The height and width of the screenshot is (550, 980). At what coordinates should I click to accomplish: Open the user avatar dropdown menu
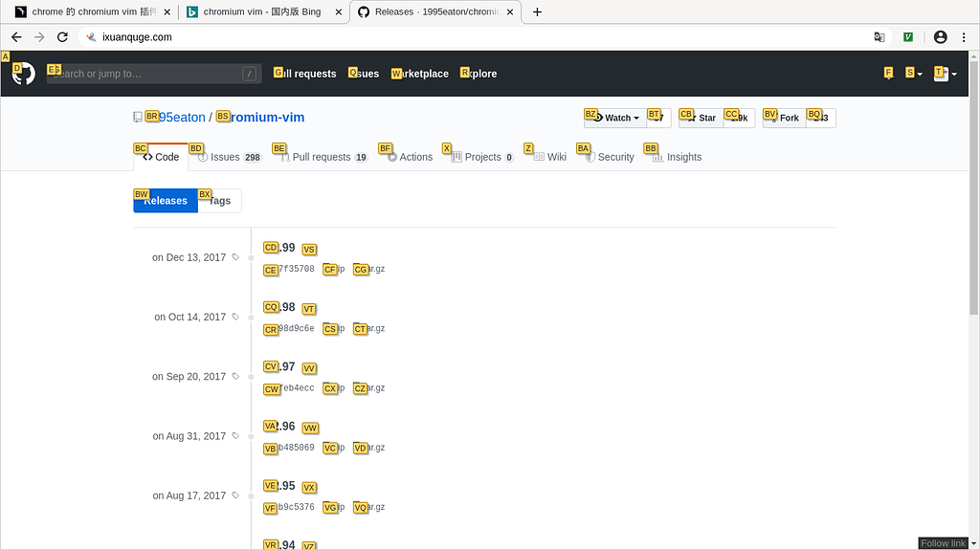[945, 74]
